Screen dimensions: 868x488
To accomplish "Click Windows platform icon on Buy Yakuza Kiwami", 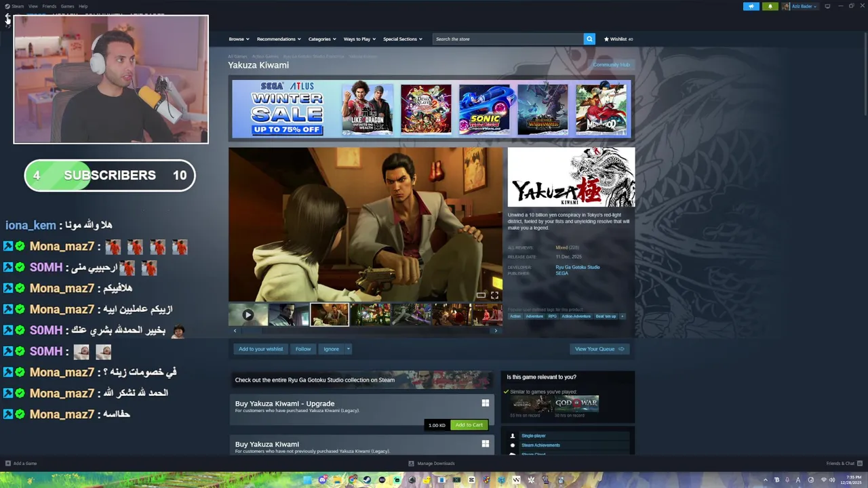I will coord(485,444).
